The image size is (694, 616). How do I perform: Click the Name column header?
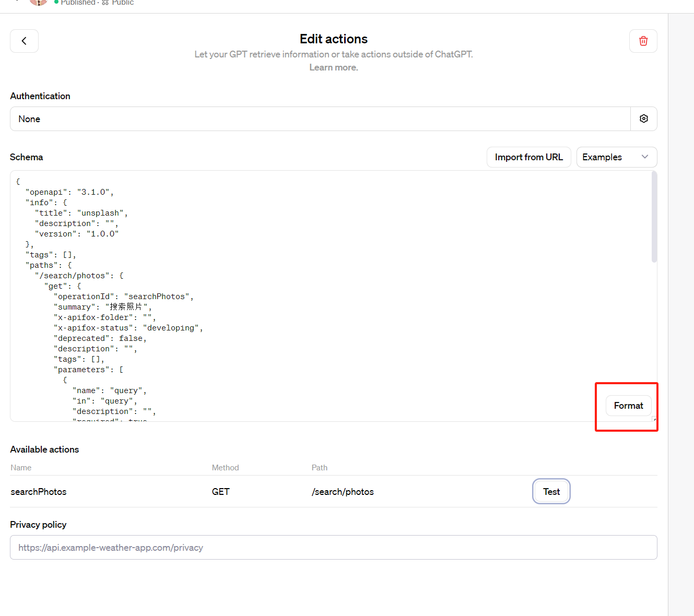(21, 468)
